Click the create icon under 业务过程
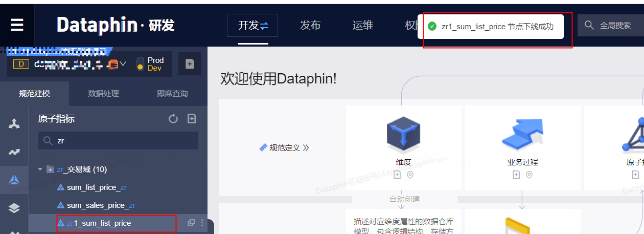644x234 pixels. [x=516, y=175]
